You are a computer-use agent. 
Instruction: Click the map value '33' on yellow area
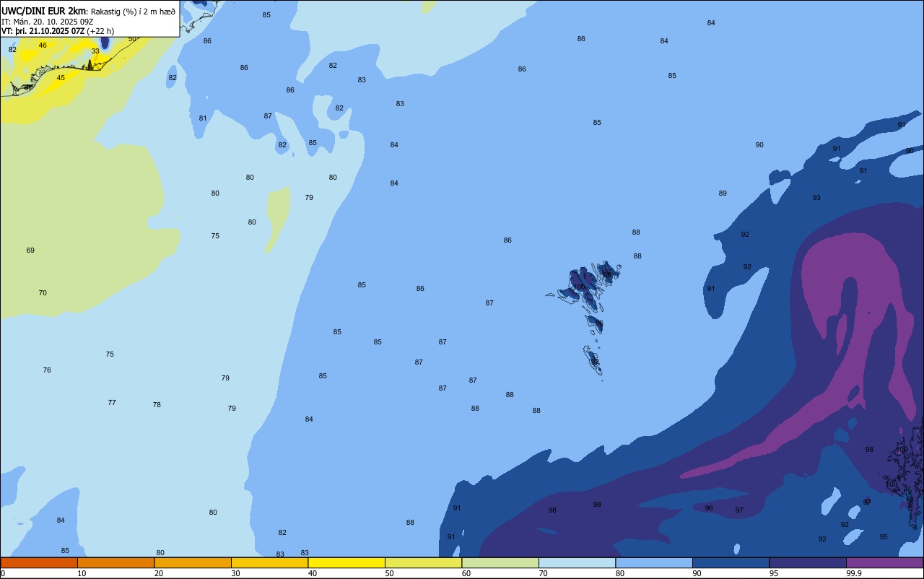(95, 51)
